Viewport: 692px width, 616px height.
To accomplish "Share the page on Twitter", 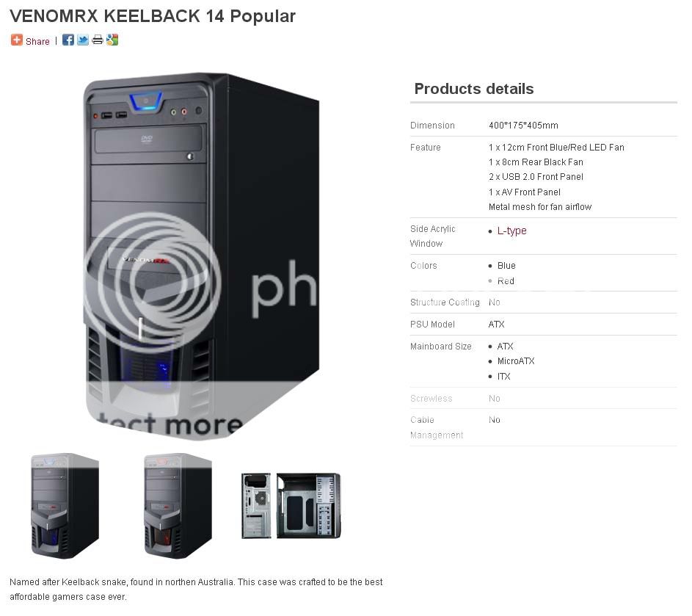I will point(83,40).
